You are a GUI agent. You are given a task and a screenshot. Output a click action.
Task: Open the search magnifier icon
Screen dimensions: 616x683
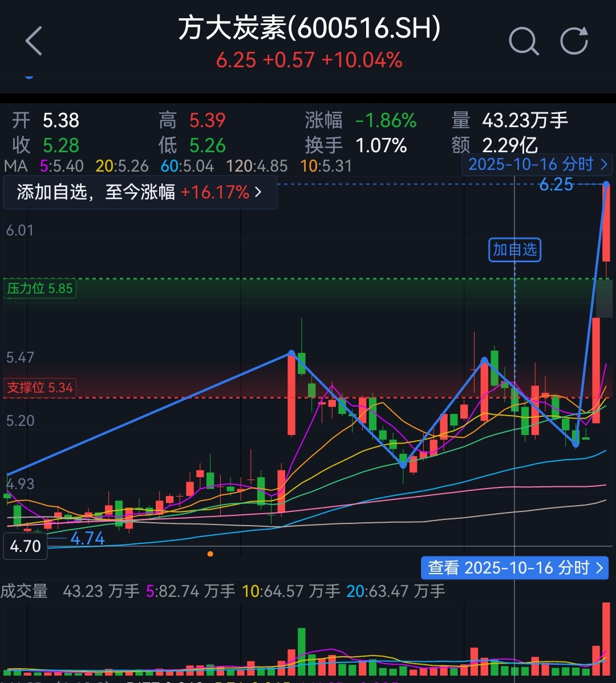524,41
